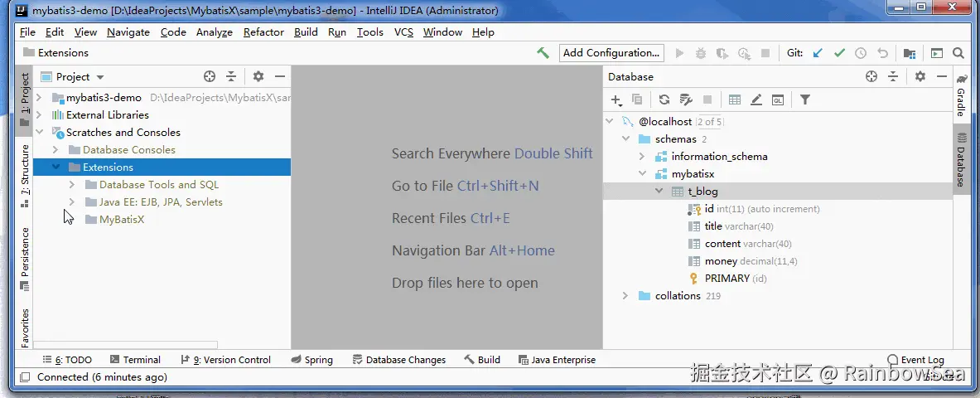Click the green Build Project hammer icon
This screenshot has height=398, width=980.
tap(543, 53)
